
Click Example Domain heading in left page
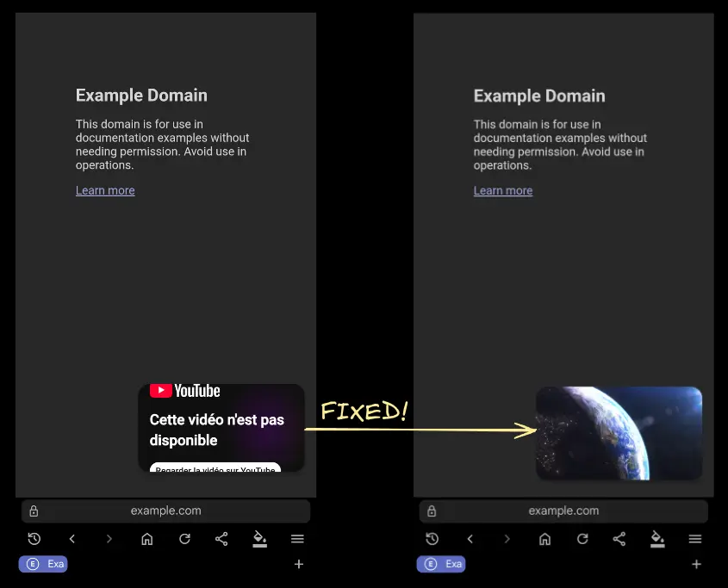pos(141,96)
